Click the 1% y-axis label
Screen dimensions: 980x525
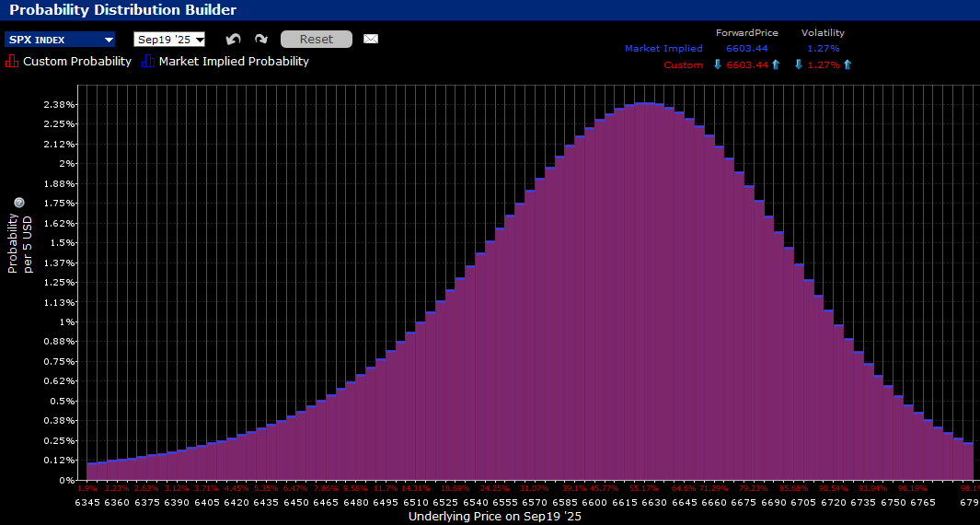click(x=66, y=321)
